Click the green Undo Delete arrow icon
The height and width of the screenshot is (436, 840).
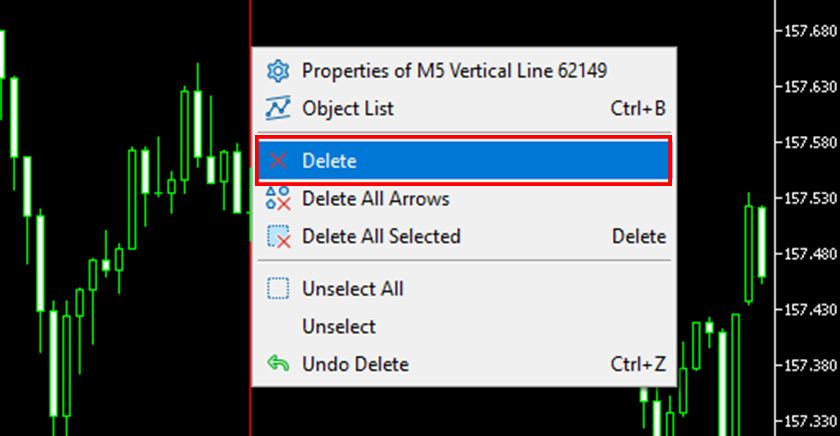point(278,365)
